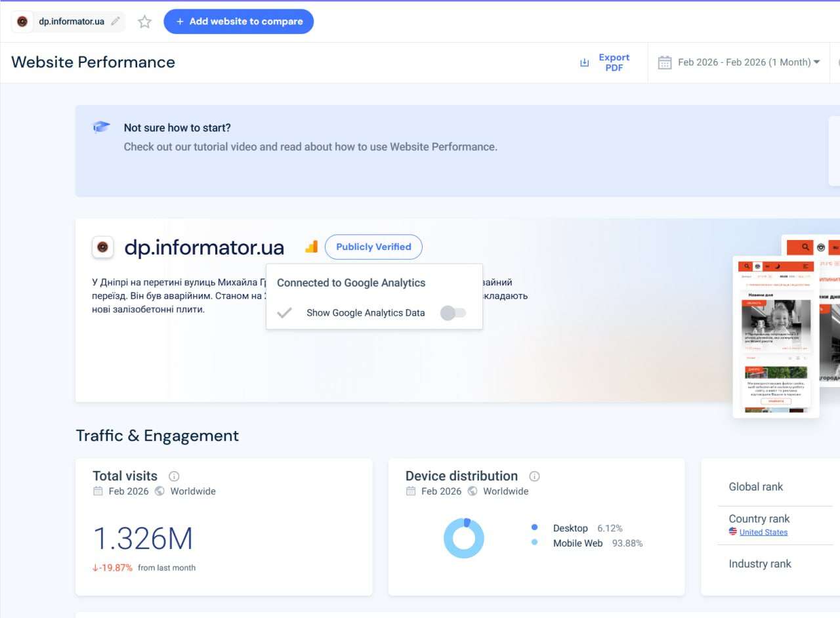Image resolution: width=840 pixels, height=618 pixels.
Task: Click the Mobile Web legend color dot
Action: 534,543
